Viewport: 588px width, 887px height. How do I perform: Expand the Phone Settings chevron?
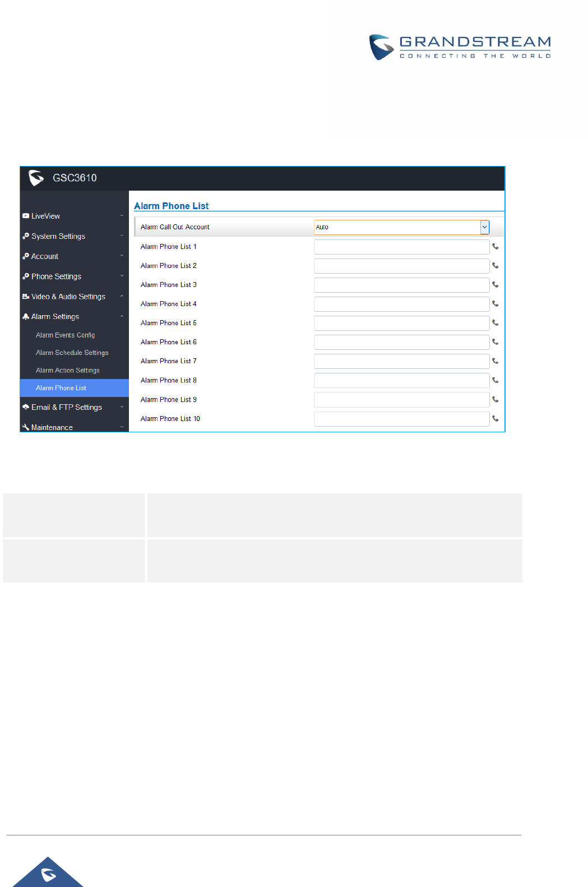(x=122, y=276)
